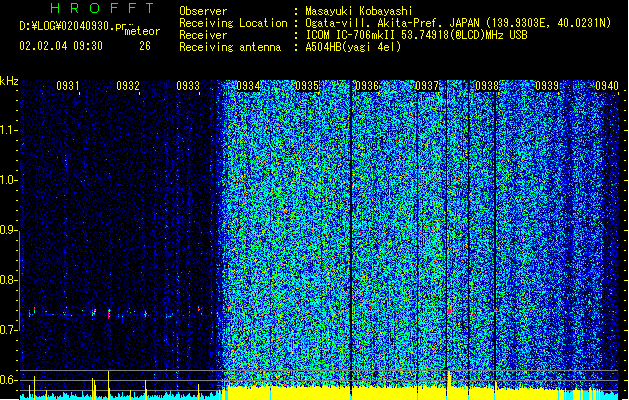Click the 0.7 kHz frequency label
Image resolution: width=629 pixels, height=400 pixels.
pyautogui.click(x=9, y=330)
